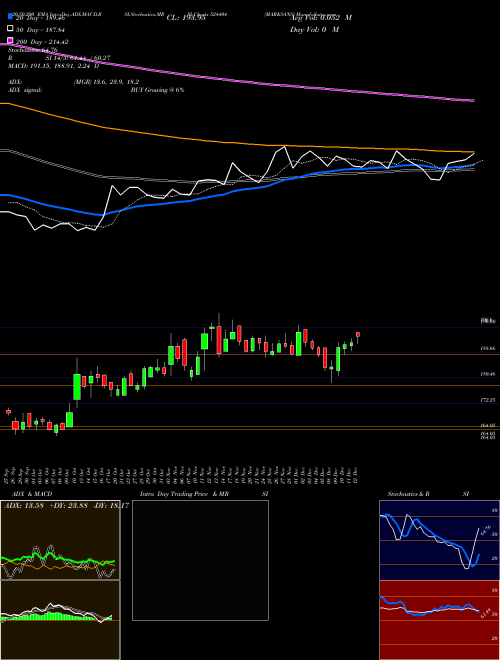Open the red RSI chart panel
Image resolution: width=500 pixels, height=660 pixels.
[x=439, y=620]
